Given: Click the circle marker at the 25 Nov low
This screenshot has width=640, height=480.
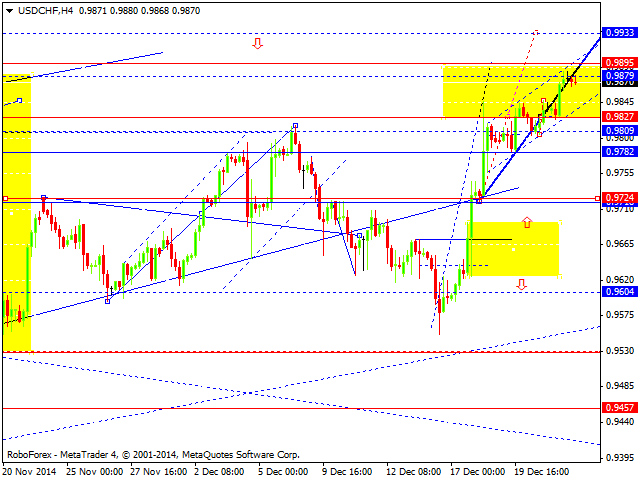Looking at the screenshot, I should (x=107, y=301).
